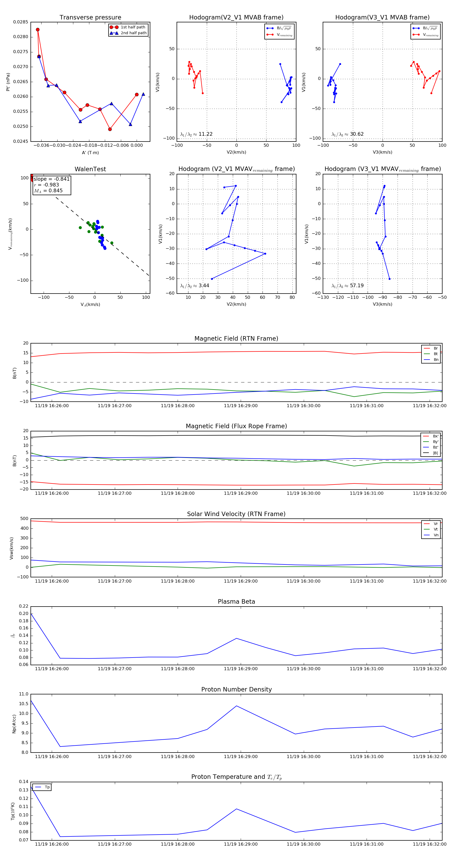
Task: Click the Transverse pressure plot title
Action: click(x=90, y=18)
